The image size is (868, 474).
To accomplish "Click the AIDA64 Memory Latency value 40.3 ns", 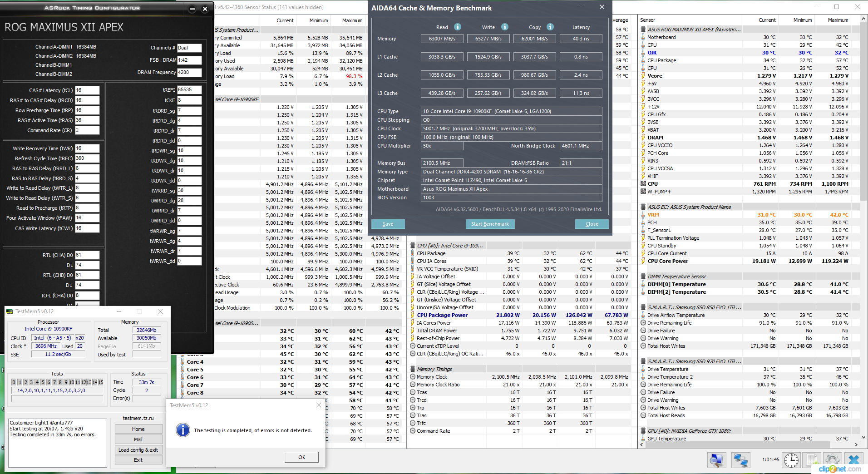I will 581,39.
